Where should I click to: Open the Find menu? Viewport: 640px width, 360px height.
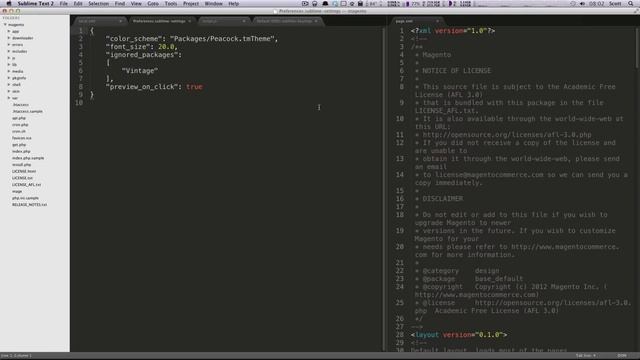tap(120, 3)
